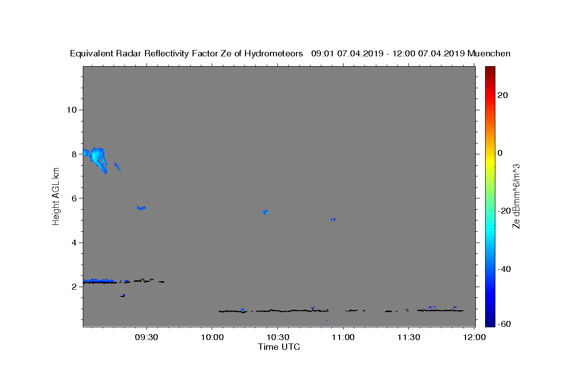
Task: Click the colorbar value '20'
Action: (x=503, y=95)
